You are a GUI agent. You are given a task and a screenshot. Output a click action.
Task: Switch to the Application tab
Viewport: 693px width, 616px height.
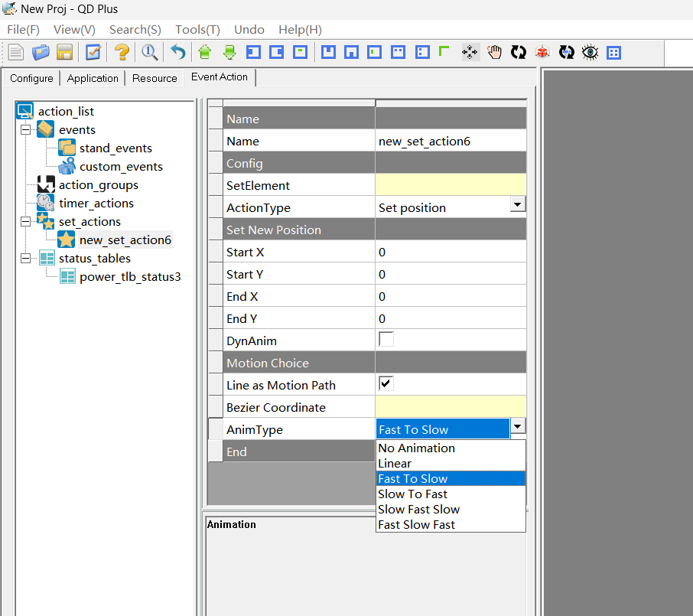[x=93, y=78]
